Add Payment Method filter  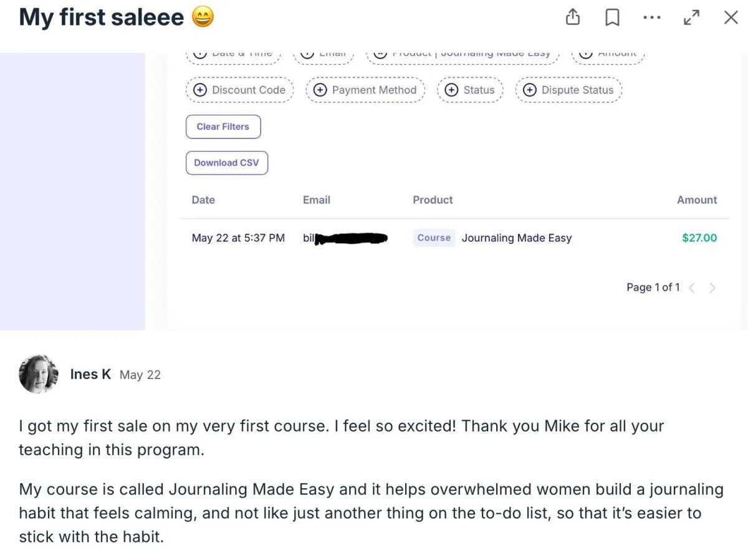coord(365,90)
